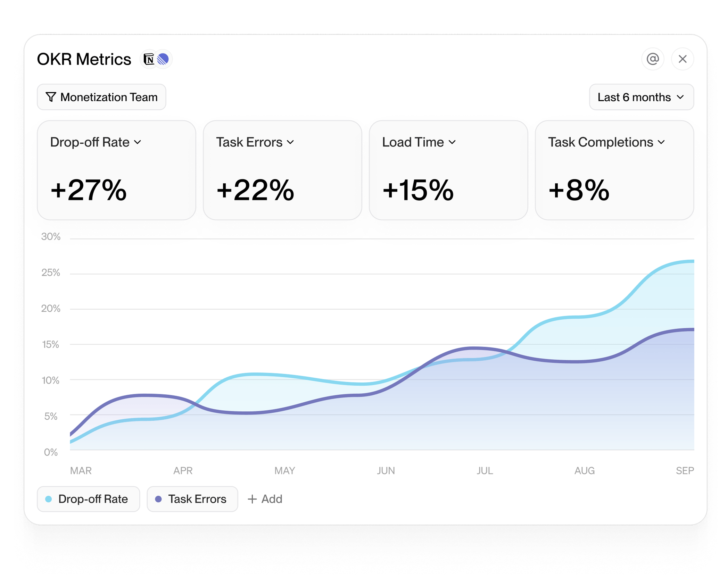Select the +15% Load Time card
Screen dimensions: 728x579
coord(448,170)
